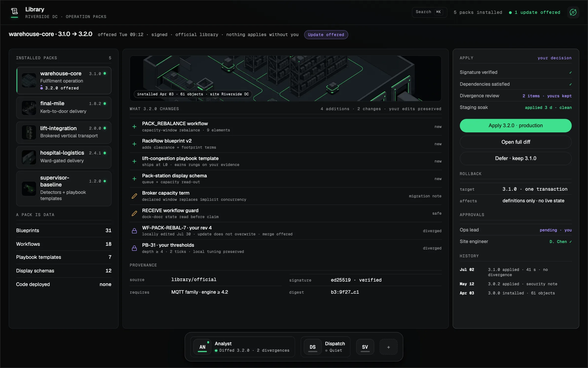Image resolution: width=588 pixels, height=368 pixels.
Task: Click plus icon beside lift-congestion playbook template
Action: pyautogui.click(x=134, y=161)
